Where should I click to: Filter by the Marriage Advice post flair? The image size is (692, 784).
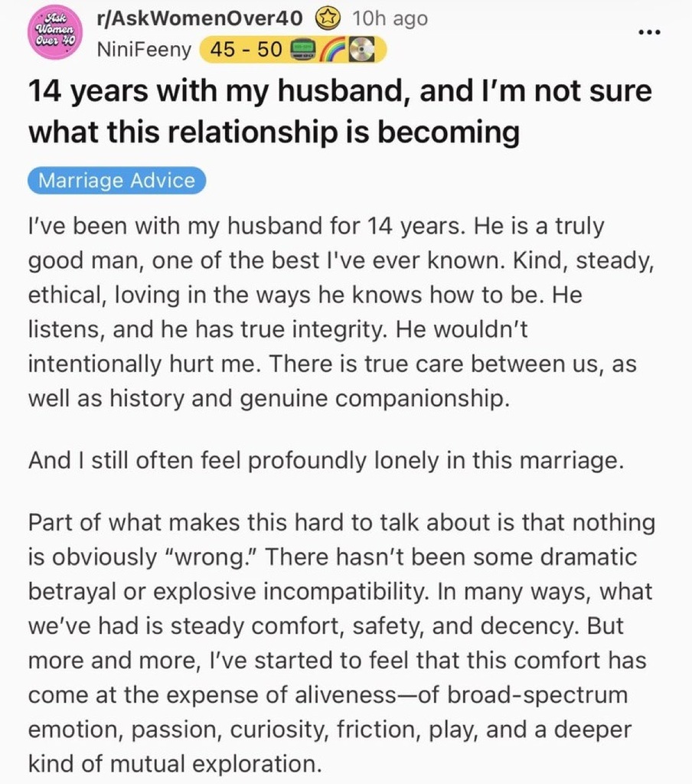117,181
